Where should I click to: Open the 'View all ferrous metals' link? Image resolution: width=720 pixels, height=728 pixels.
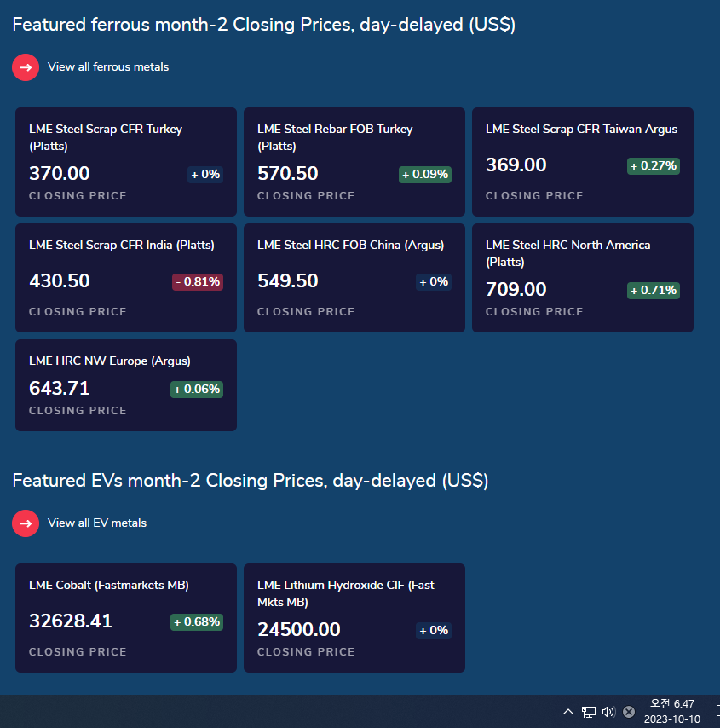point(108,66)
